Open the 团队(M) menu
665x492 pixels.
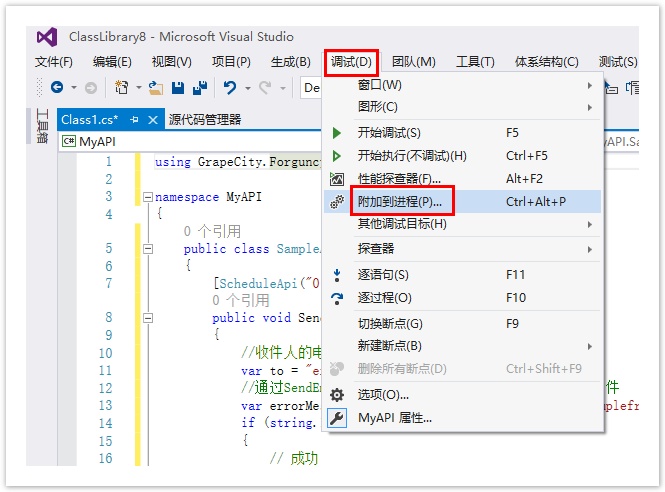pos(414,62)
